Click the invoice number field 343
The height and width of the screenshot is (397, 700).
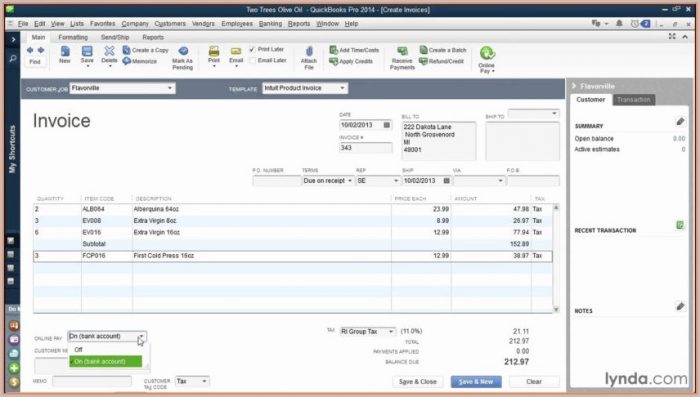pyautogui.click(x=366, y=148)
